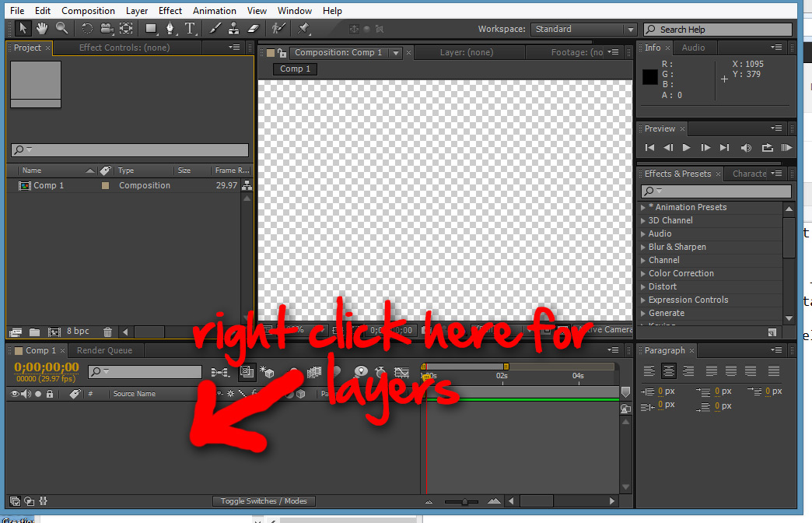Switch to Effect Controls tab
812x523 pixels.
tap(124, 47)
